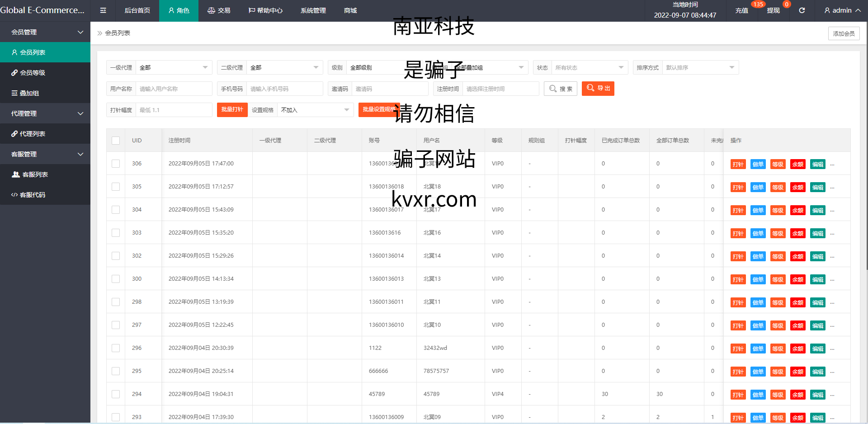Click the 打针幅度 input field
Image resolution: width=868 pixels, height=424 pixels.
click(x=174, y=110)
